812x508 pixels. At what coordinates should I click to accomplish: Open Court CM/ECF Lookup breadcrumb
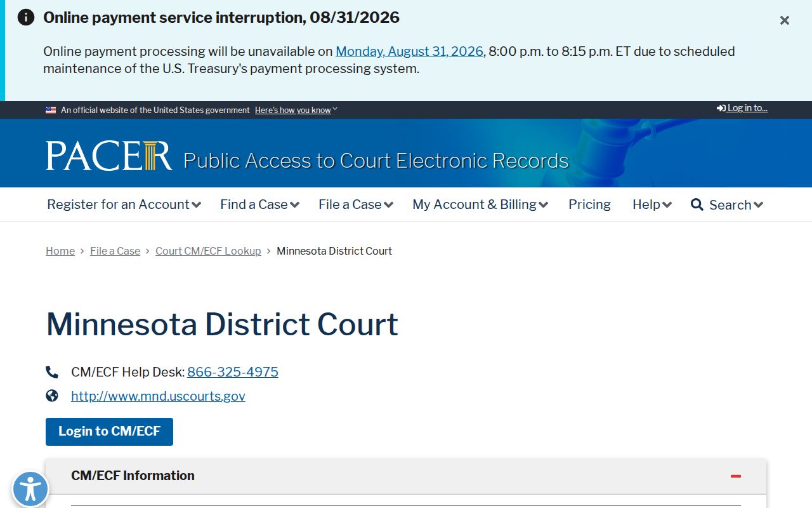coord(208,251)
